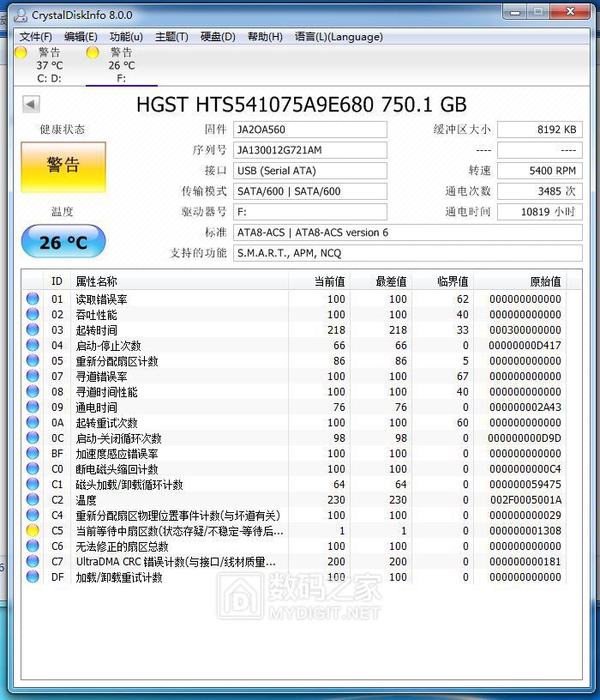Click blue status orb of row 02 吞吐性能
Screen dimensions: 600x700
click(x=33, y=314)
